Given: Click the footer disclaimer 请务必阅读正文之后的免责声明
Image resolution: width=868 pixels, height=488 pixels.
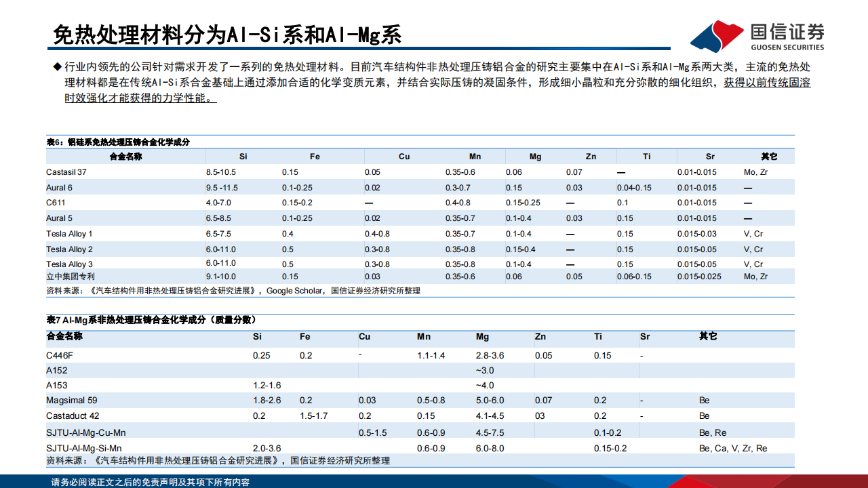Looking at the screenshot, I should click(x=150, y=482).
